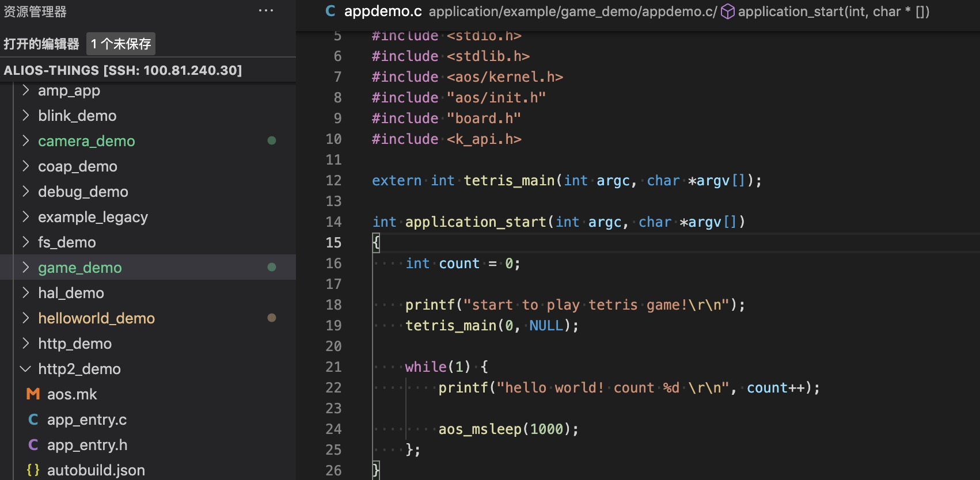Viewport: 980px width, 480px height.
Task: Click the modified dot on game_demo
Action: click(x=272, y=267)
